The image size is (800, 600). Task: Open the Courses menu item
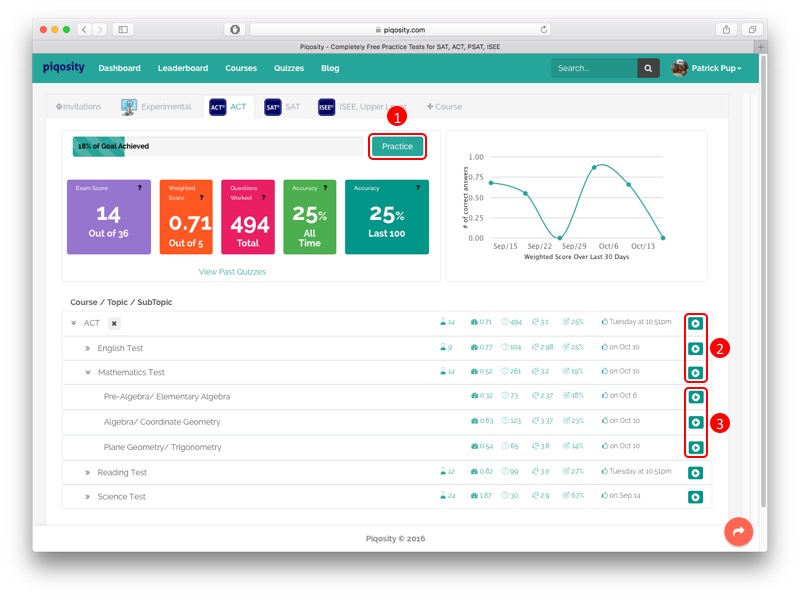pos(241,68)
